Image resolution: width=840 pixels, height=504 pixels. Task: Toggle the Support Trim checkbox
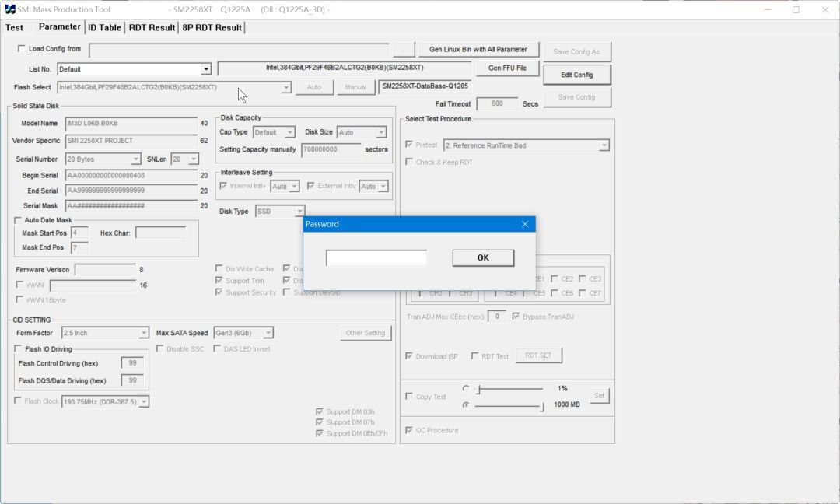point(219,280)
